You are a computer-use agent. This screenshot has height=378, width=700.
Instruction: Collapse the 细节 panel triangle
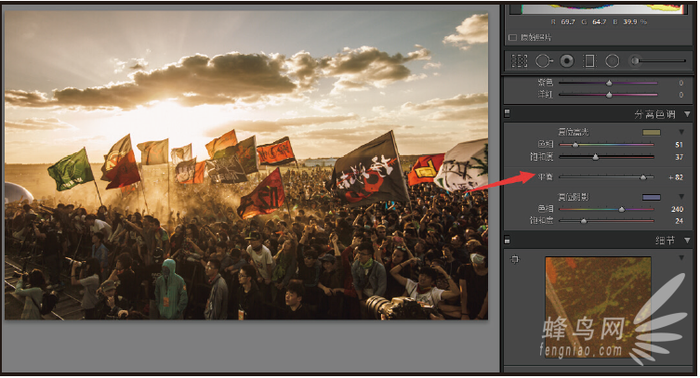click(x=687, y=241)
